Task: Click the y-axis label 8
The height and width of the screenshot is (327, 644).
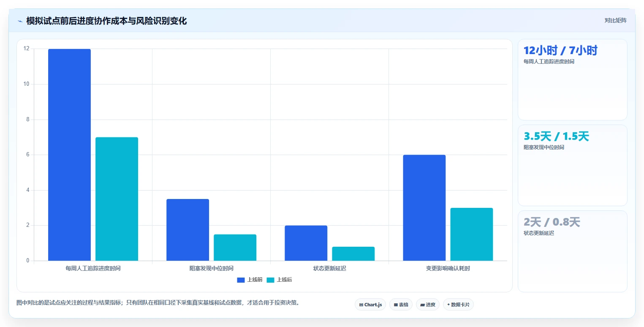Action: click(28, 120)
